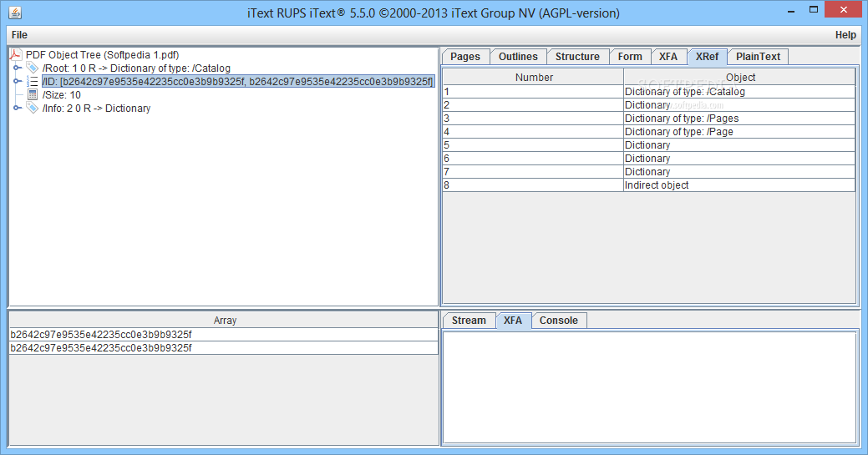The width and height of the screenshot is (868, 455).
Task: Click the tag icon next to /Root entry
Action: coord(33,68)
